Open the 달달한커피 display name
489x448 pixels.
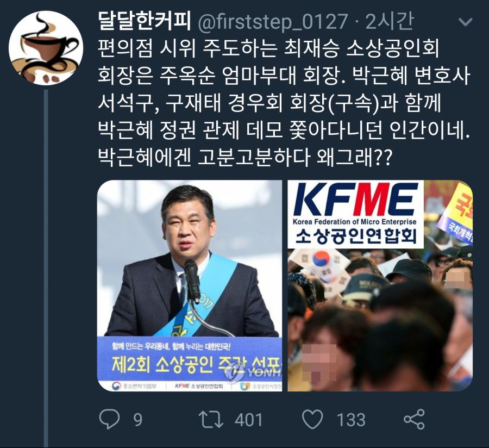point(144,21)
